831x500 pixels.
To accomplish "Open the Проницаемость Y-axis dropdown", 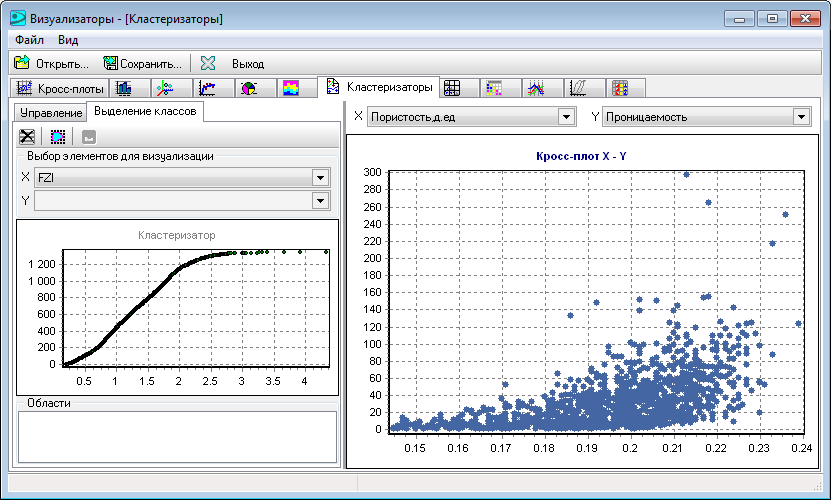I will (801, 117).
